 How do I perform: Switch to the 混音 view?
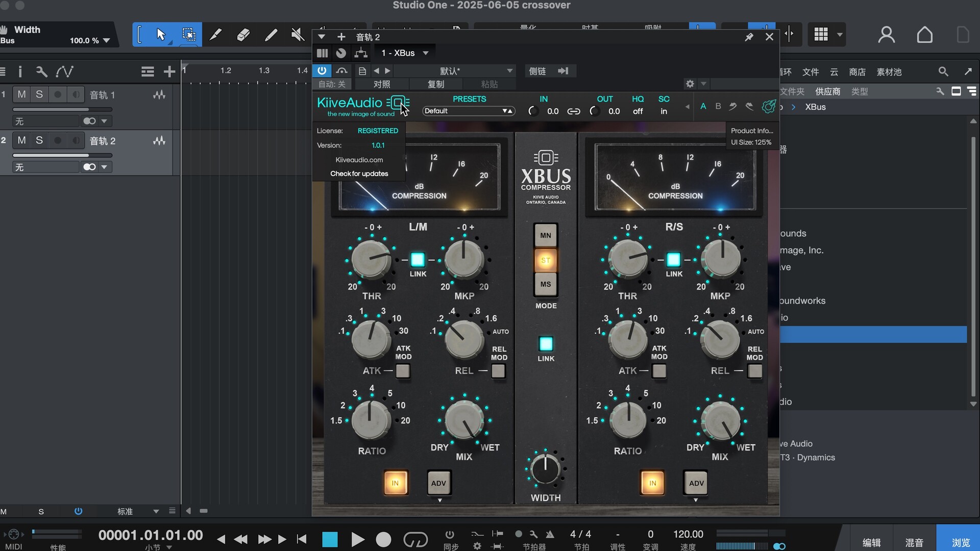pyautogui.click(x=914, y=542)
